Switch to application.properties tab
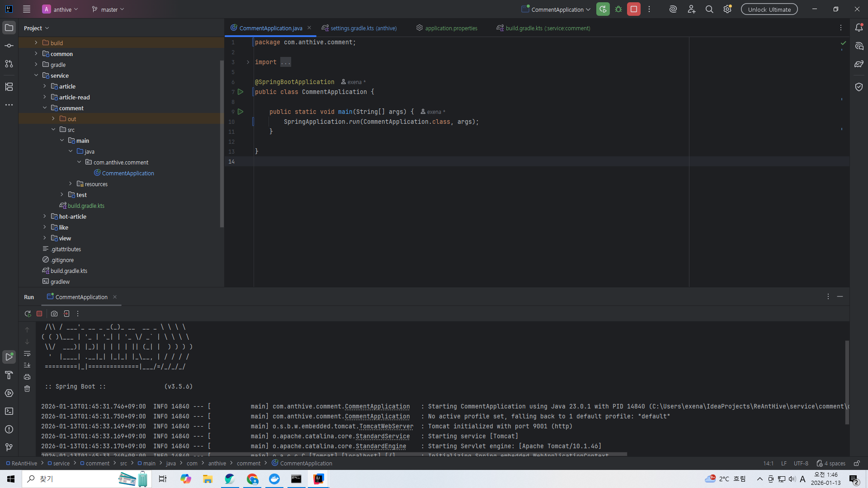This screenshot has width=868, height=488. tap(451, 28)
